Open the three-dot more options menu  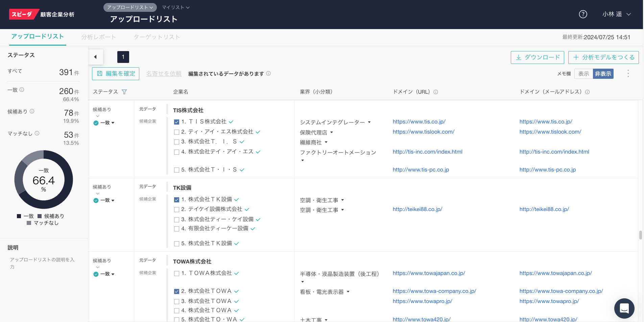point(628,74)
